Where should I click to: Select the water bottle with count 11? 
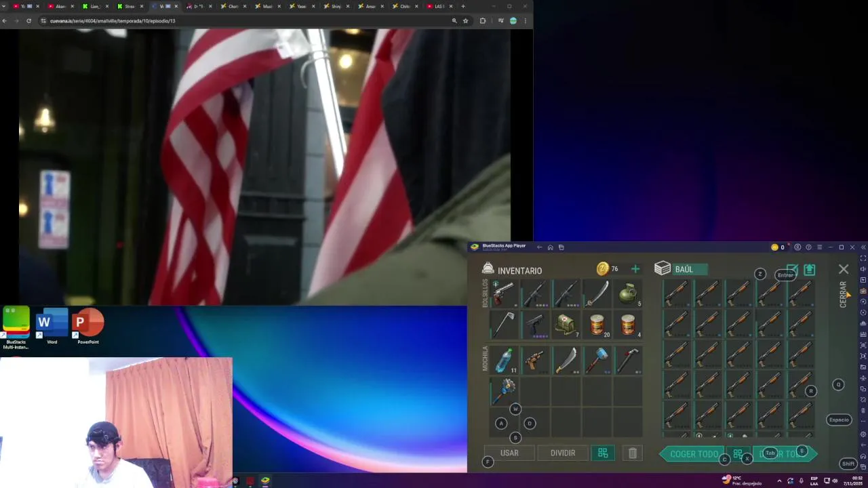[x=504, y=360]
